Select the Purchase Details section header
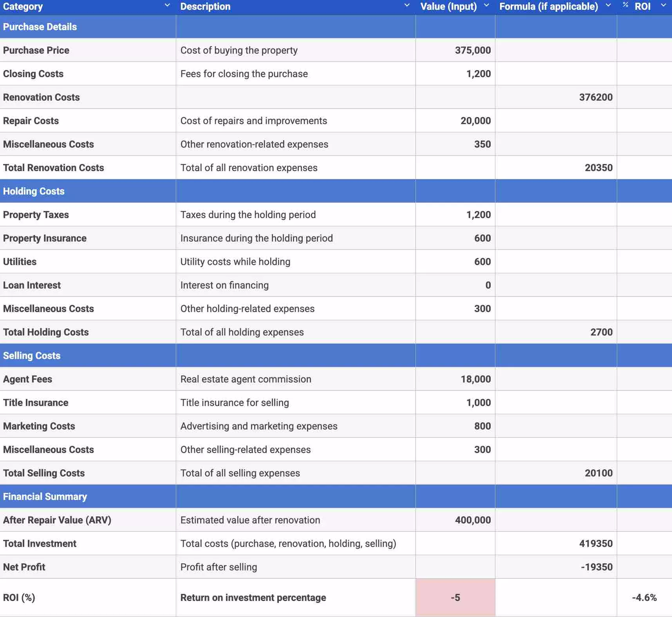 tap(40, 27)
